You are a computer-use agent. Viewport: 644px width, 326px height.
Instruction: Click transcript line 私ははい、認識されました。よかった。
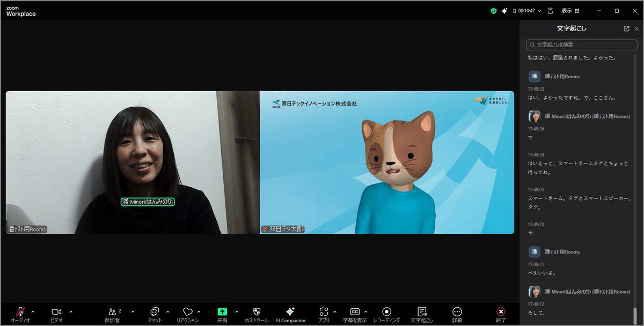pyautogui.click(x=572, y=57)
